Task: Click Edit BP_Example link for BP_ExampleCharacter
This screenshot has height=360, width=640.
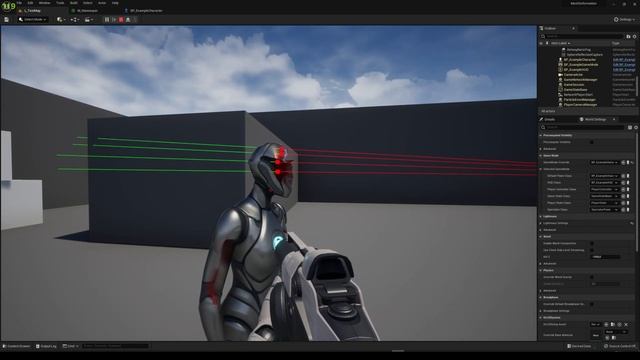Action: click(x=624, y=60)
